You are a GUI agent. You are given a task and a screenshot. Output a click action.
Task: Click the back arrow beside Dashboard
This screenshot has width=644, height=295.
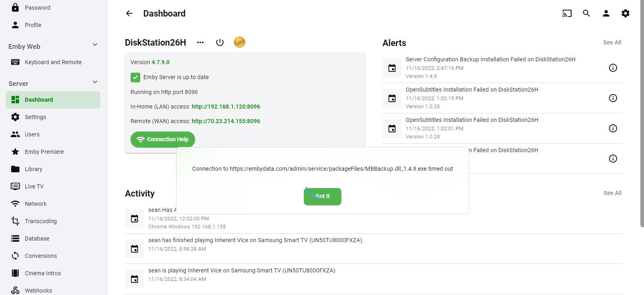coord(129,13)
